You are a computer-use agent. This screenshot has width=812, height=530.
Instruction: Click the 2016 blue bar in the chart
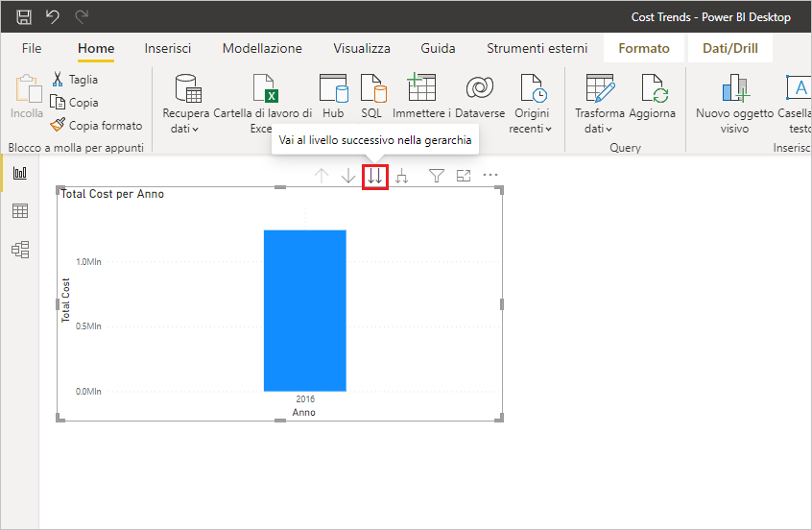305,310
